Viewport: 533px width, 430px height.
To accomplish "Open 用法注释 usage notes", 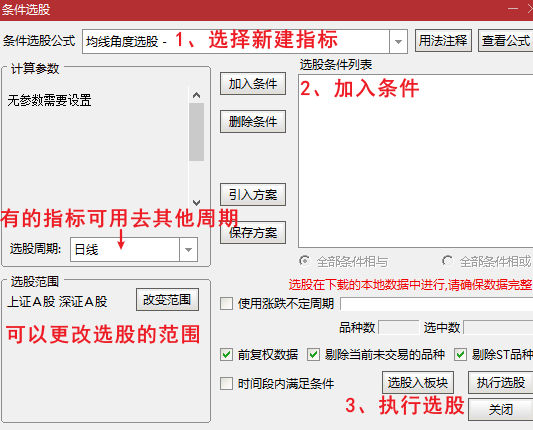I will point(443,40).
